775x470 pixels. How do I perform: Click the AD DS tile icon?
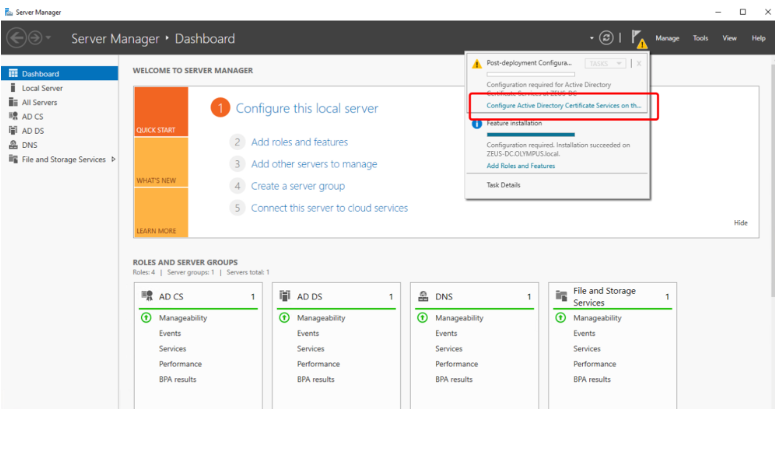[286, 296]
